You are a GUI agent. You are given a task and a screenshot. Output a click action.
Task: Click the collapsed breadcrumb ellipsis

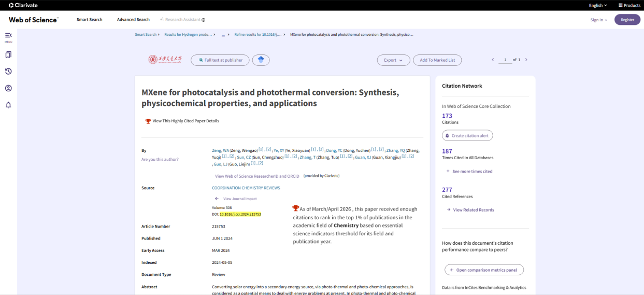[223, 35]
